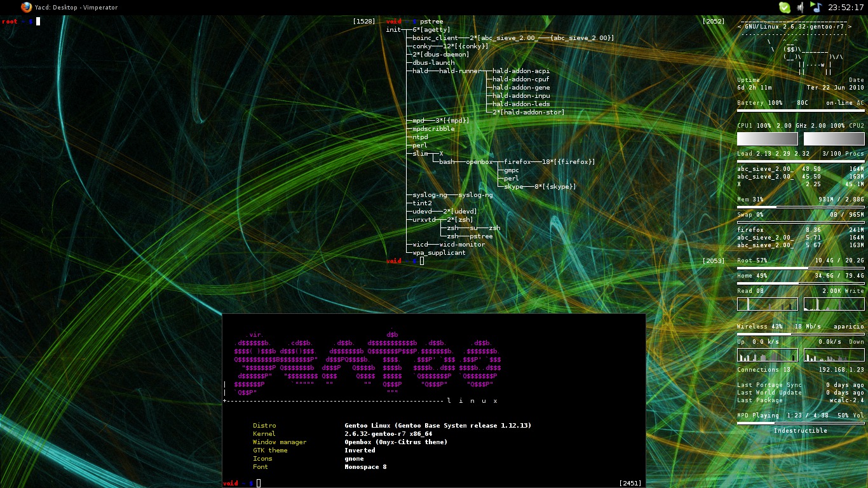Click the CPU1 usage bar
Image resolution: width=868 pixels, height=488 pixels.
(x=767, y=139)
